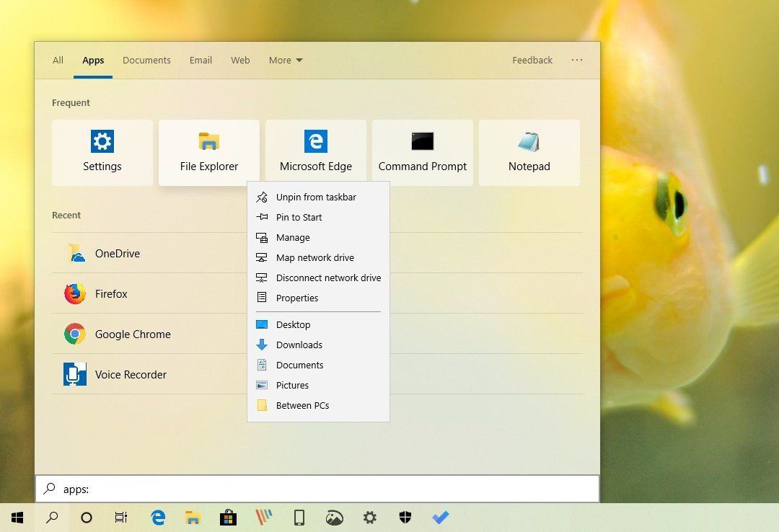The width and height of the screenshot is (779, 532).
Task: Open Google Chrome from the Recent list
Action: point(133,334)
